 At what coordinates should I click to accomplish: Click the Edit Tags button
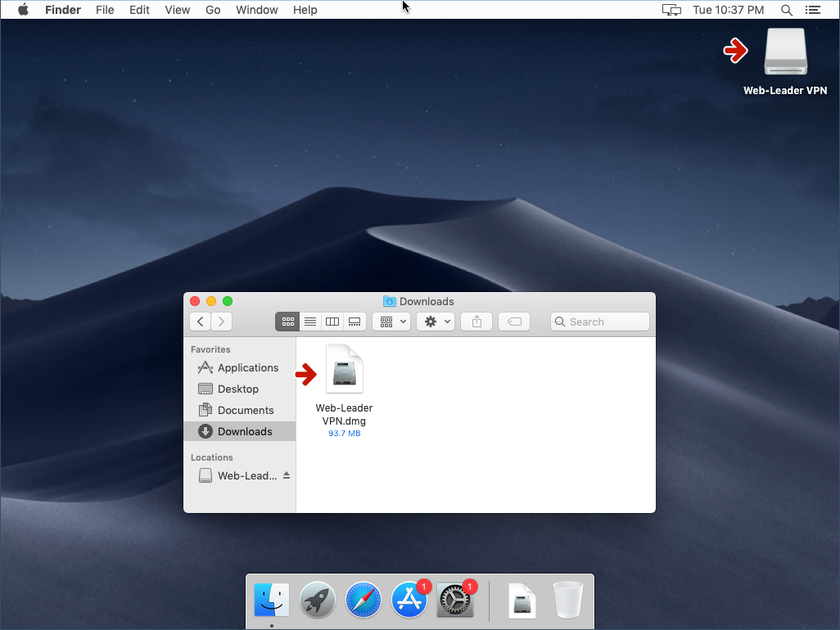click(x=514, y=322)
